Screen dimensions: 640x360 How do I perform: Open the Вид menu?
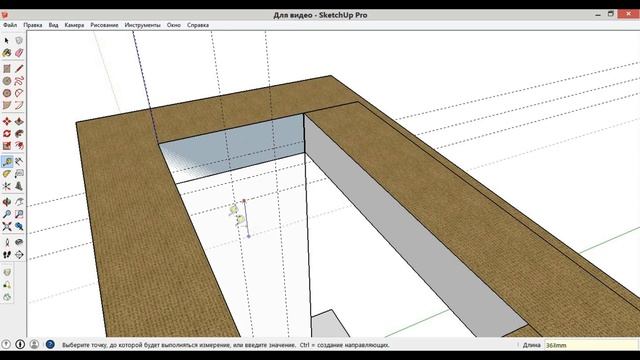[53, 25]
